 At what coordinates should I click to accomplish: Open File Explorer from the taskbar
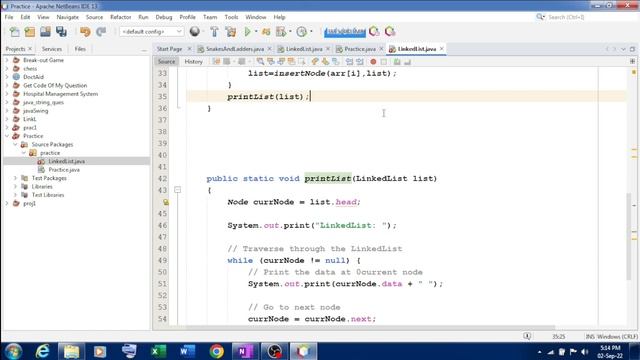click(x=71, y=351)
